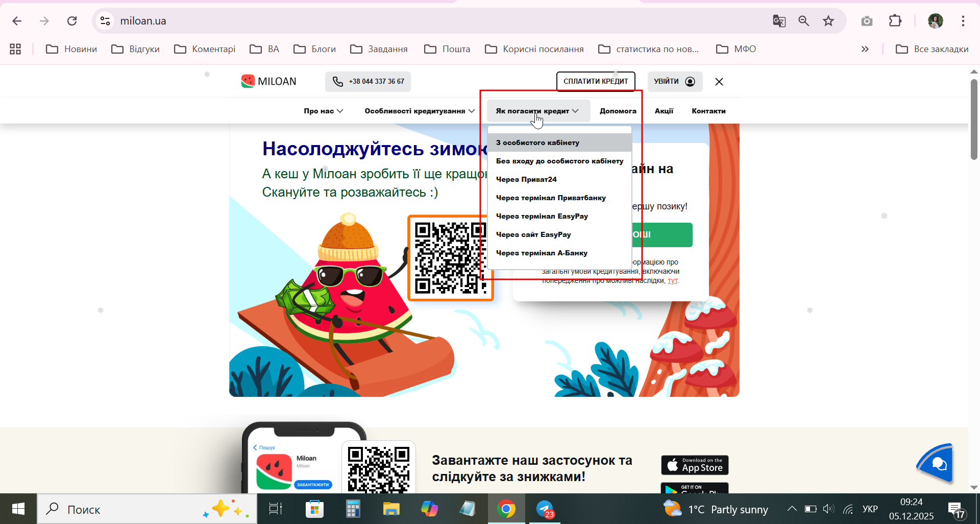This screenshot has height=524, width=980.
Task: Open the 'тут' link in credit terms
Action: 672,281
